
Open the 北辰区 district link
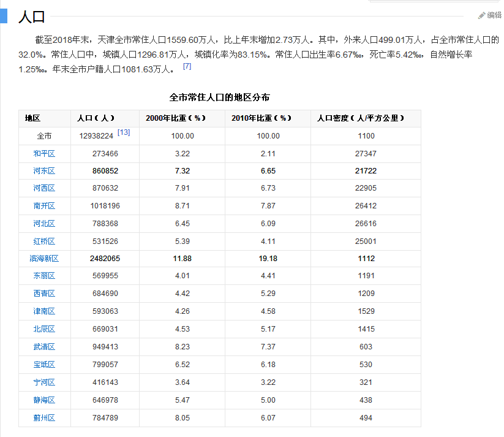[x=44, y=329]
